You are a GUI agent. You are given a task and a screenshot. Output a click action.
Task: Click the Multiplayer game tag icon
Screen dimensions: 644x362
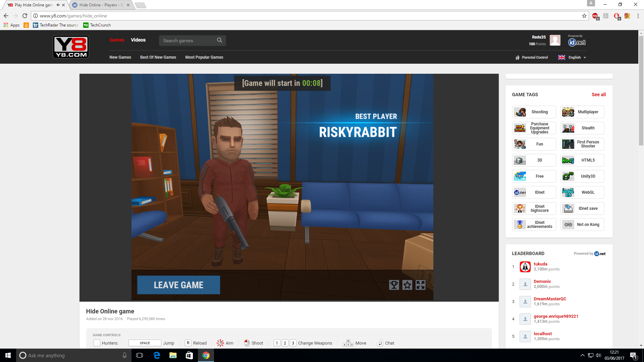tap(568, 112)
